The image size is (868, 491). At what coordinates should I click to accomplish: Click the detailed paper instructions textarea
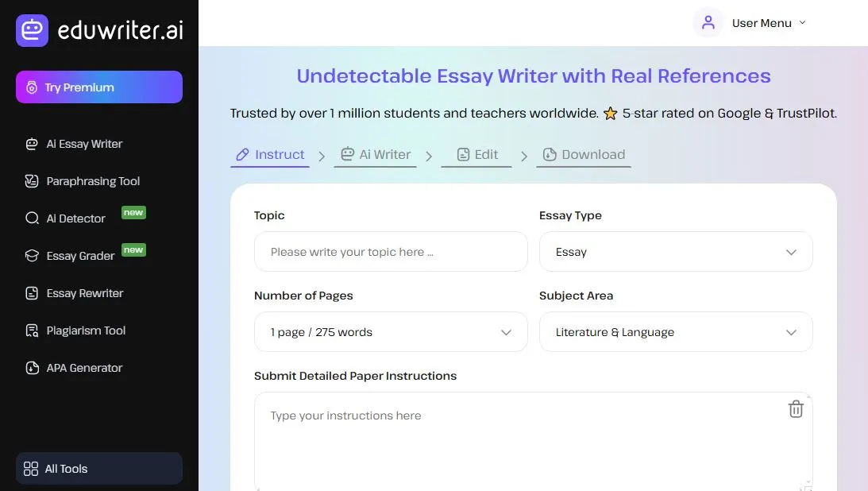click(x=533, y=441)
